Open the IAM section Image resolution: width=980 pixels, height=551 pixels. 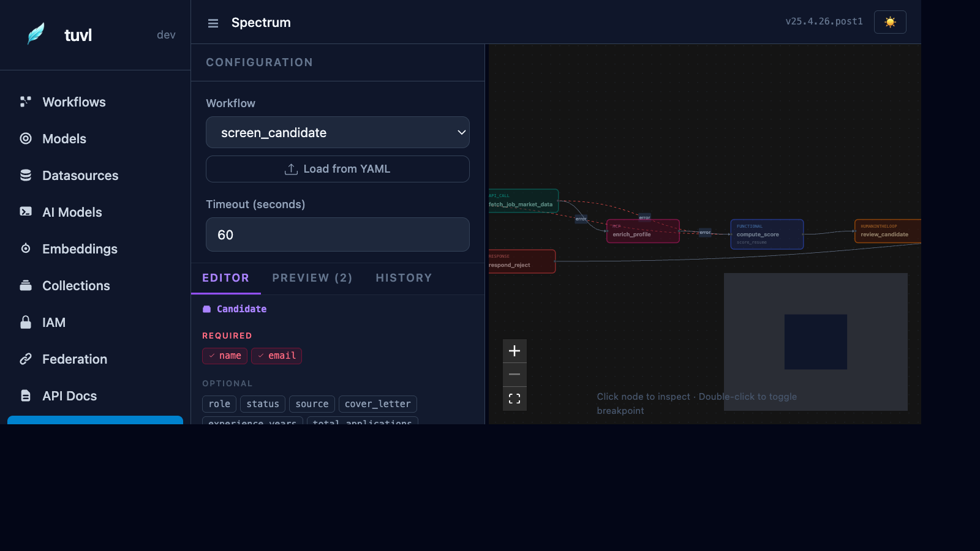coord(54,323)
